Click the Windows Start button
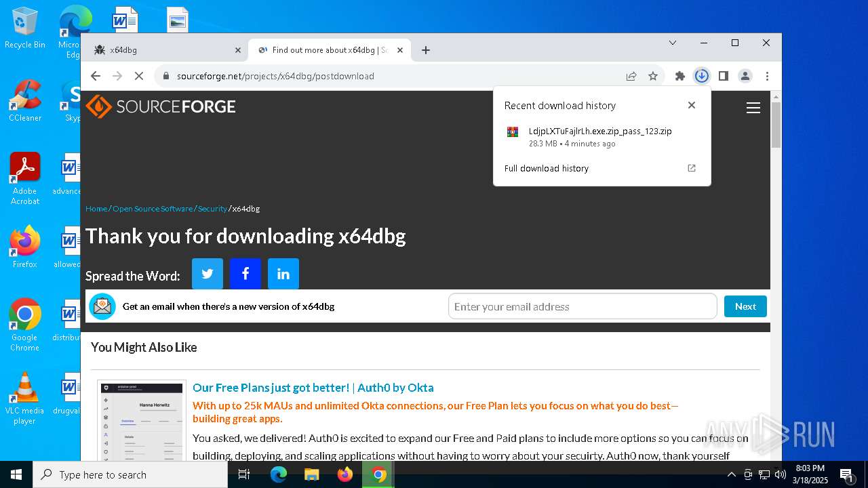The height and width of the screenshot is (488, 868). [x=16, y=474]
